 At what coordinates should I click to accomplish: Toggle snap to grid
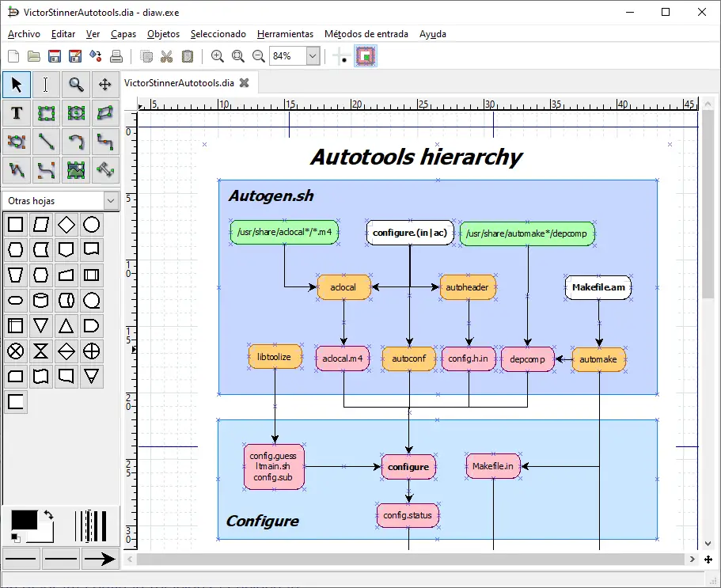(x=342, y=56)
